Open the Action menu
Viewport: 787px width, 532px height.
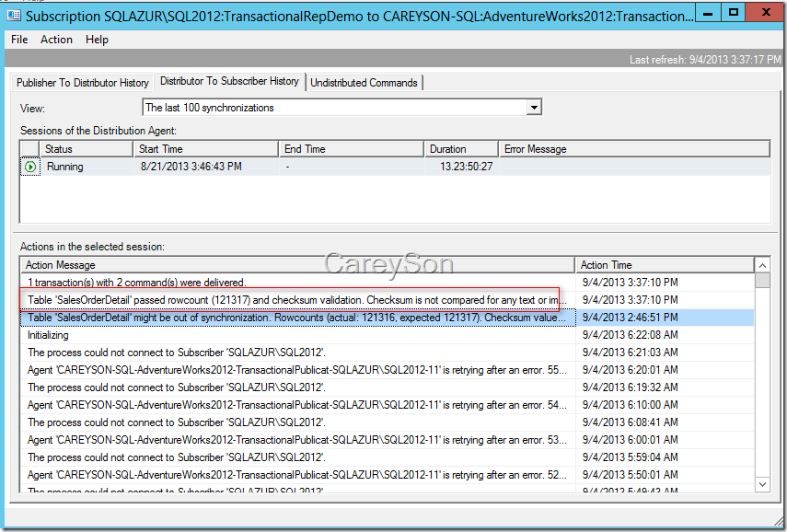tap(56, 40)
